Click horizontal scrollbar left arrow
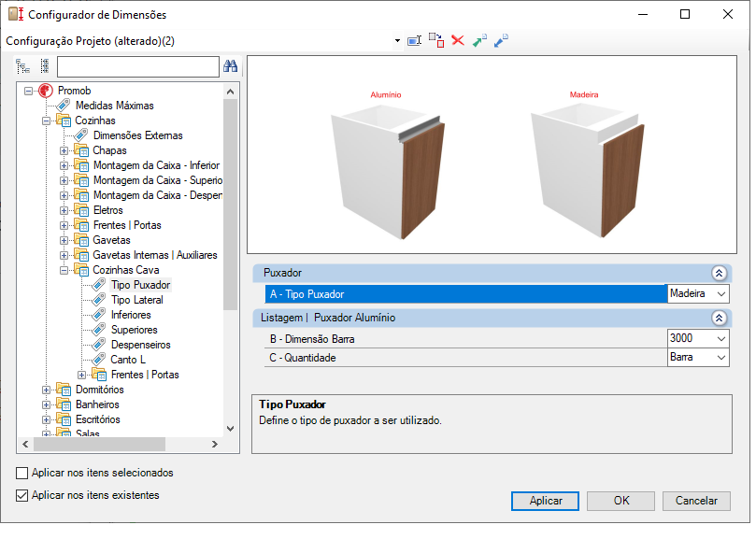The image size is (756, 539). point(25,444)
